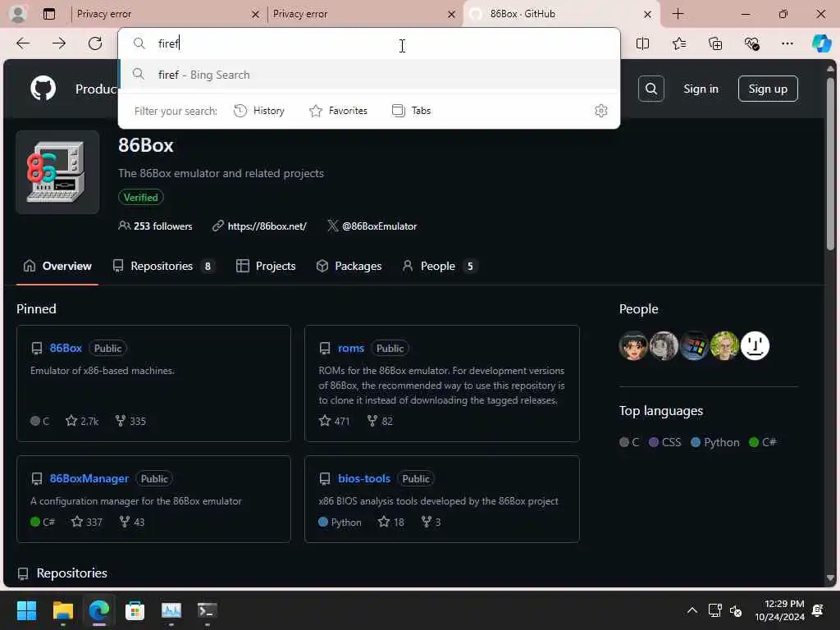Viewport: 840px width, 630px height.
Task: Open GitHub search magnifier button
Action: (651, 89)
